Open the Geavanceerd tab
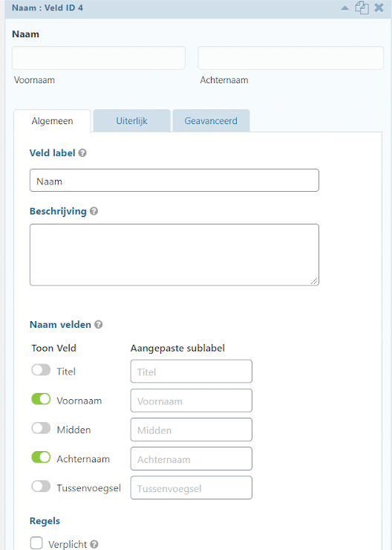The width and height of the screenshot is (392, 550). 211,121
